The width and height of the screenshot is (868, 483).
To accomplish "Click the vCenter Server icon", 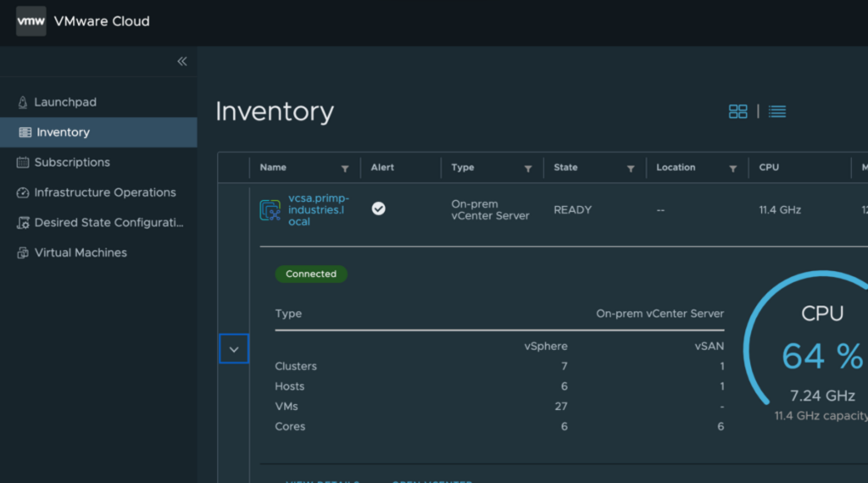I will tap(270, 210).
